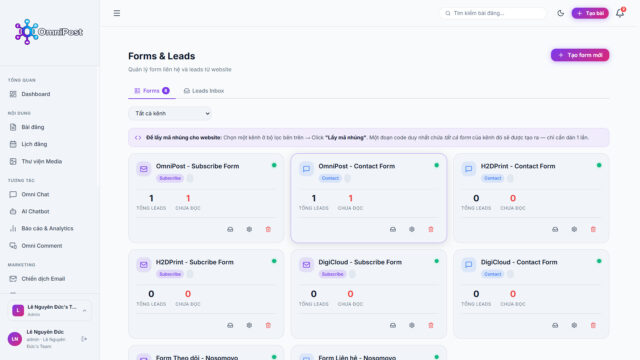Open settings of H2DPrint - Subcribe Form
This screenshot has height=360, width=640.
click(x=249, y=325)
